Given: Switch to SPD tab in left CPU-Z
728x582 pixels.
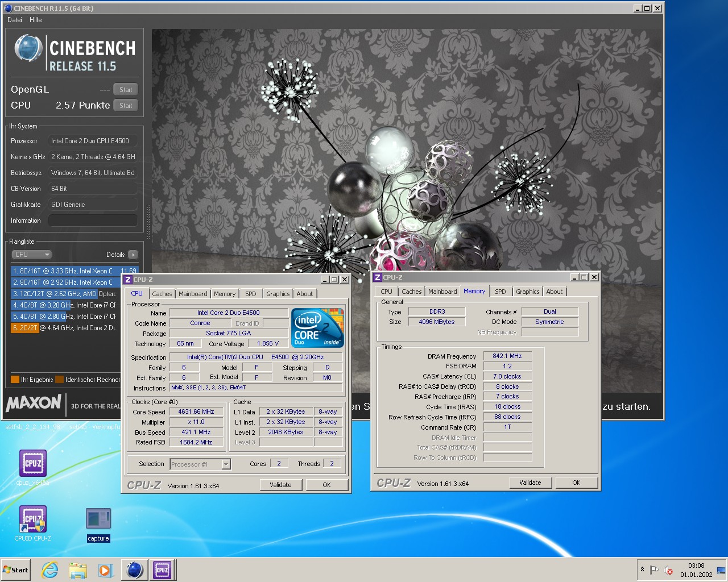Looking at the screenshot, I should [251, 294].
